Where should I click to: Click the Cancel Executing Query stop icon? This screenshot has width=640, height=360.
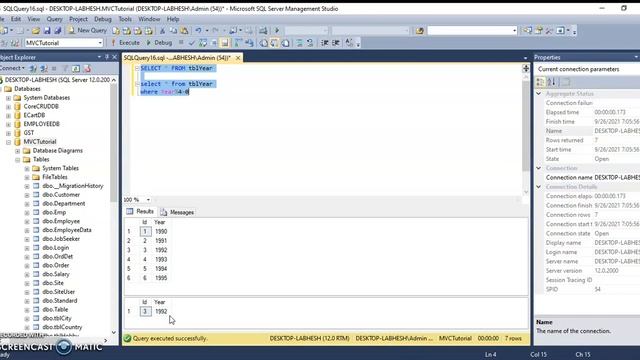click(x=181, y=42)
